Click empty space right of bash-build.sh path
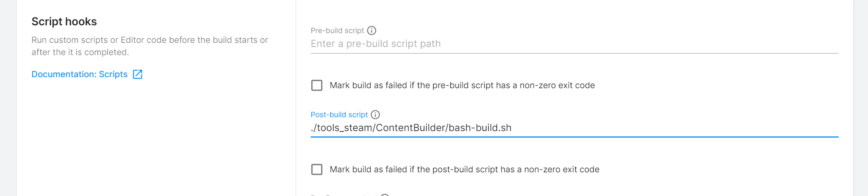Viewport: 868px width, 196px height. pyautogui.click(x=674, y=128)
